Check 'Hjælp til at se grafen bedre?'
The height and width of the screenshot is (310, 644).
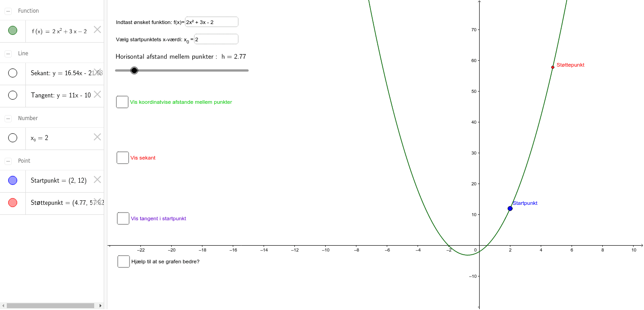tap(124, 262)
